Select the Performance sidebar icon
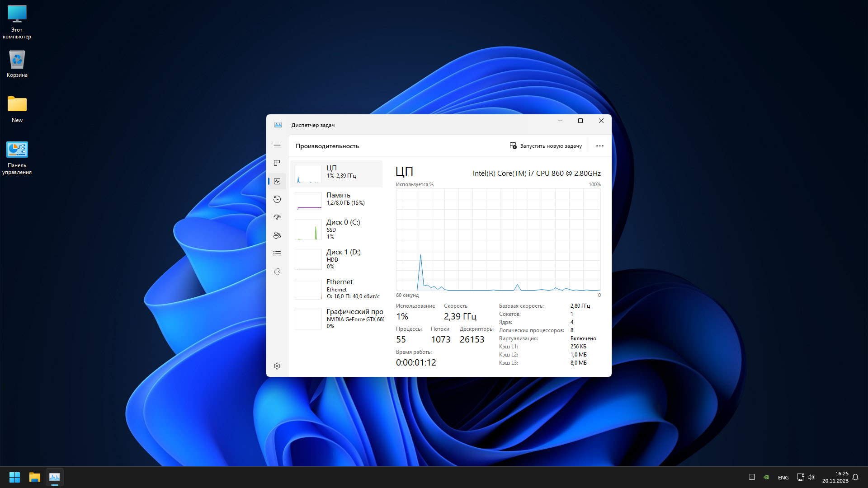This screenshot has width=868, height=488. point(277,181)
